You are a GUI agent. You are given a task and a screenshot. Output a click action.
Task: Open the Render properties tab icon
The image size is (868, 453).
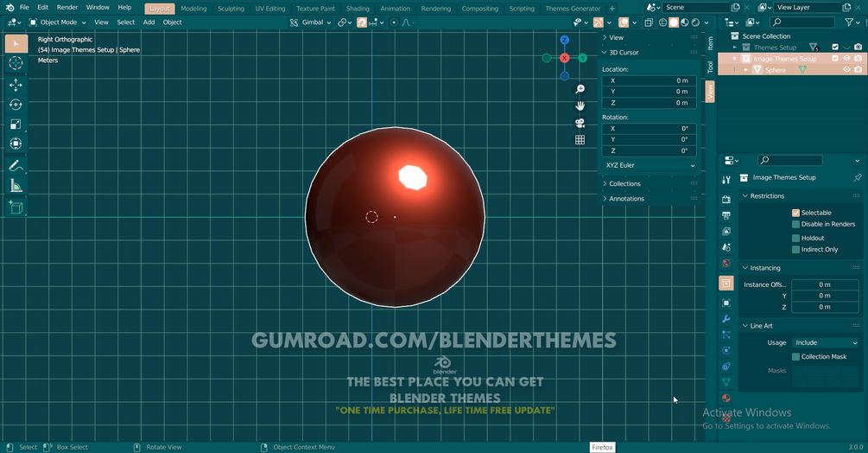pyautogui.click(x=726, y=200)
